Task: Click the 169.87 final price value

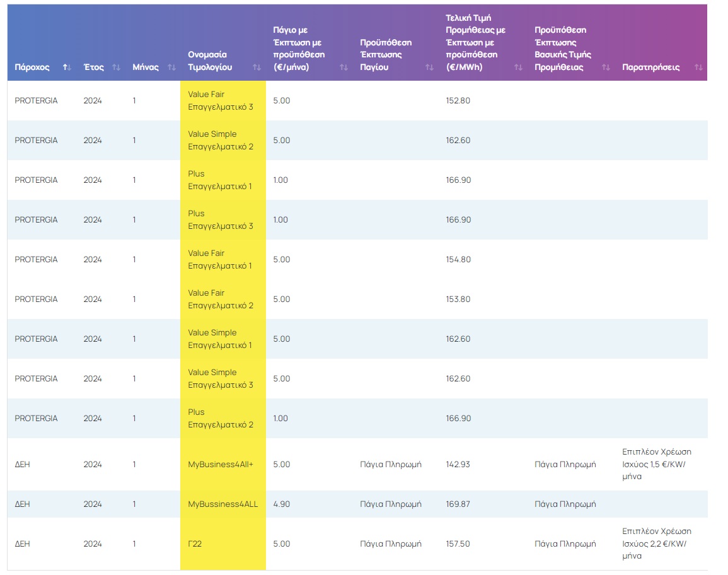Action: [458, 504]
